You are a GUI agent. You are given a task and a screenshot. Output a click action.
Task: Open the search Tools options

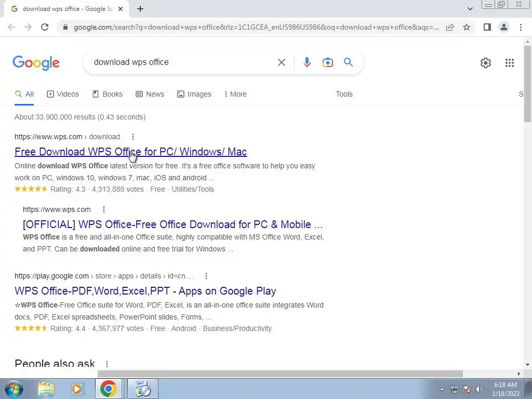click(x=344, y=94)
